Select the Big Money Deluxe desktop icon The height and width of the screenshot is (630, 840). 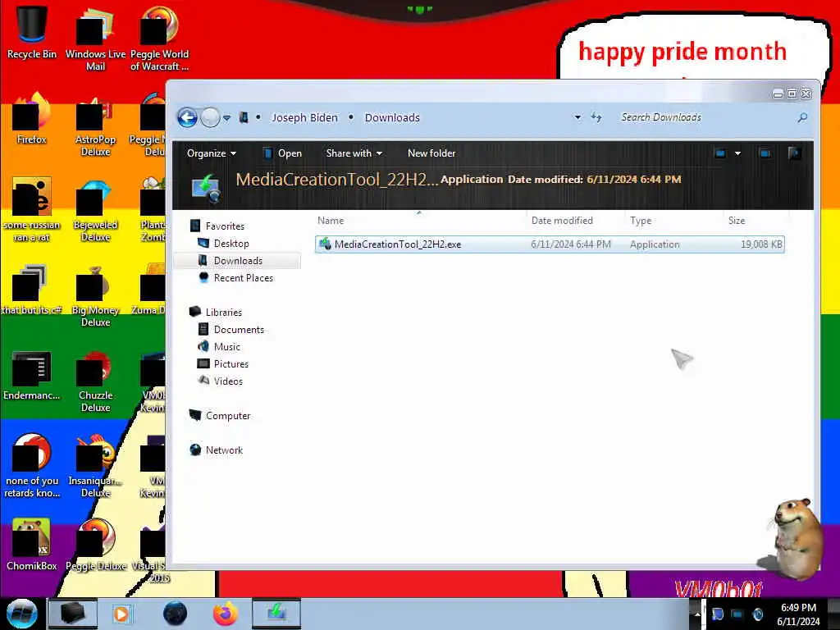[95, 295]
